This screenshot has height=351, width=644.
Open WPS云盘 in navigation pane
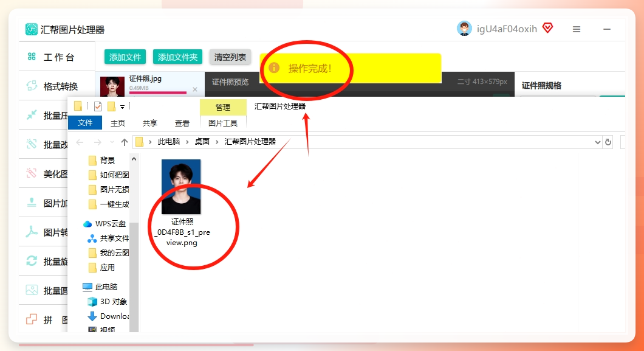104,224
